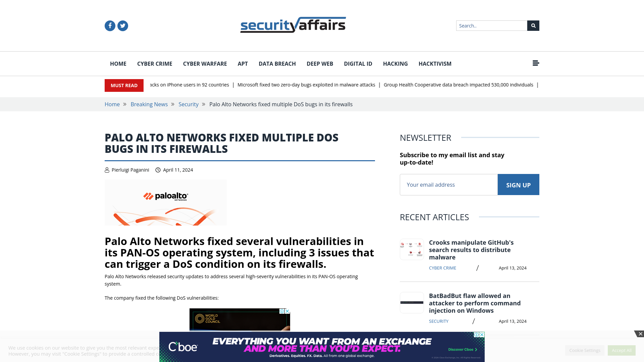
Task: Click the Facebook social media icon
Action: (x=110, y=25)
